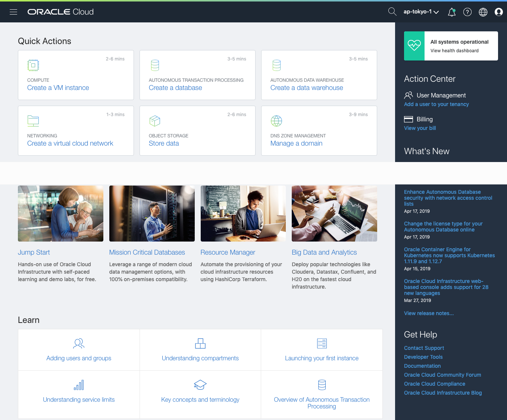
Task: Open the search magnifier icon
Action: pos(392,12)
